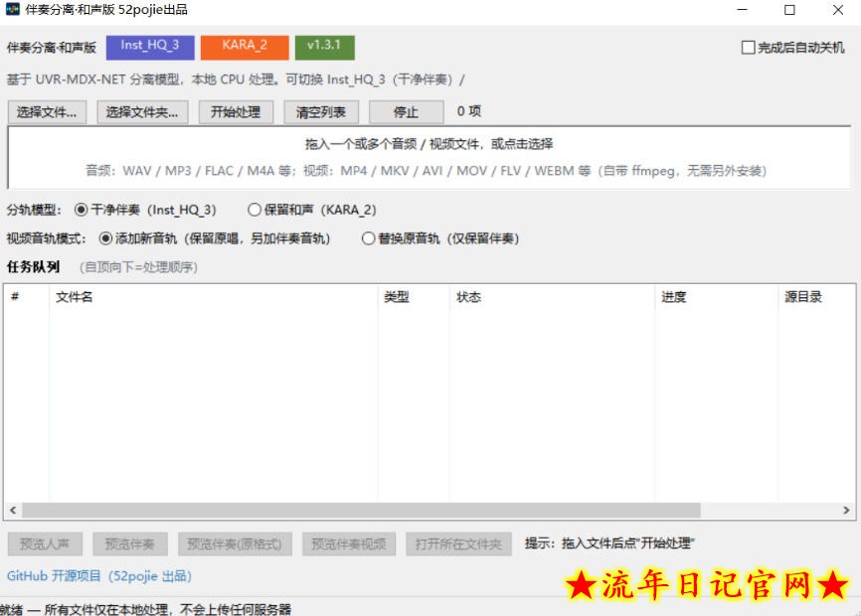This screenshot has height=616, width=861.
Task: Click the 打开所在文件夹 button
Action: [x=459, y=544]
